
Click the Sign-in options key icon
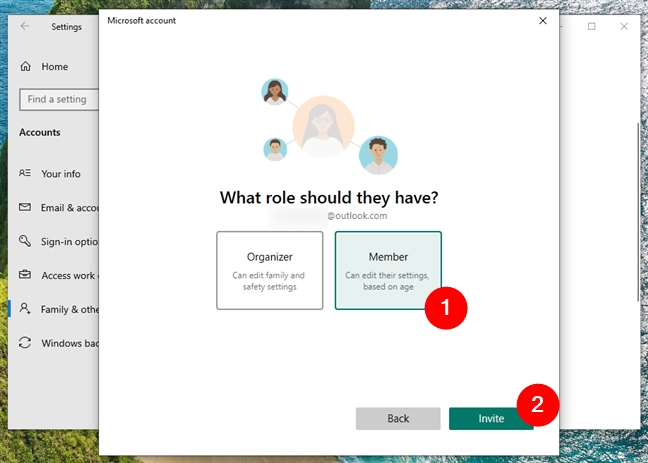(x=25, y=241)
